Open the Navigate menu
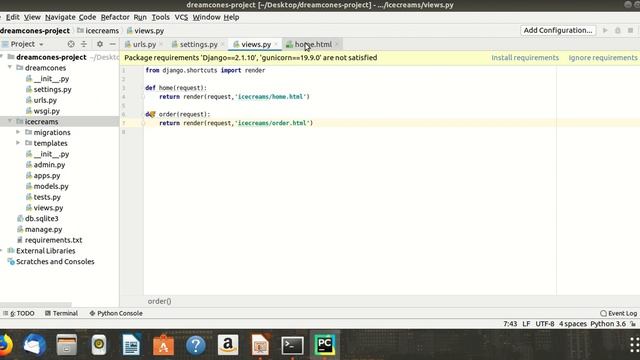 click(x=60, y=17)
